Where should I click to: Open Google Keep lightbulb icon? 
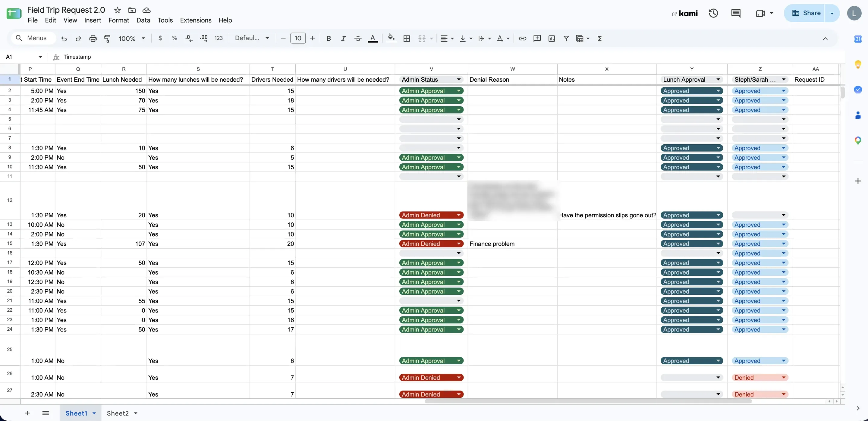[858, 64]
